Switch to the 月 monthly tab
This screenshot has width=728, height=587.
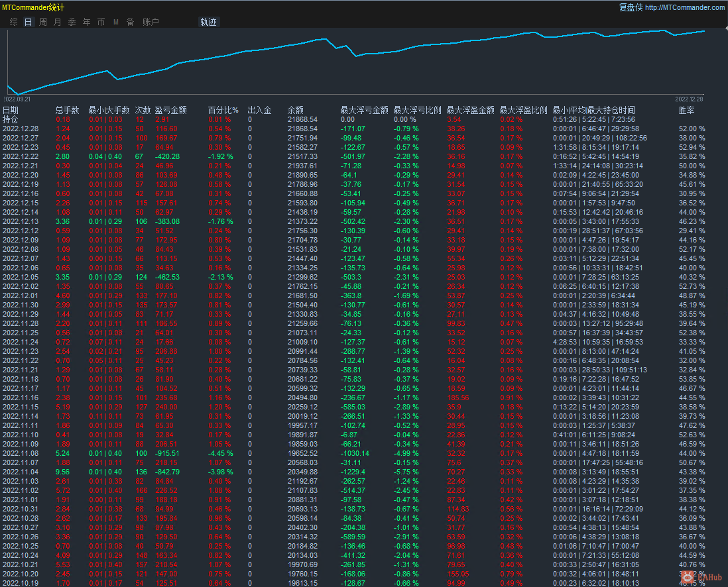click(58, 22)
